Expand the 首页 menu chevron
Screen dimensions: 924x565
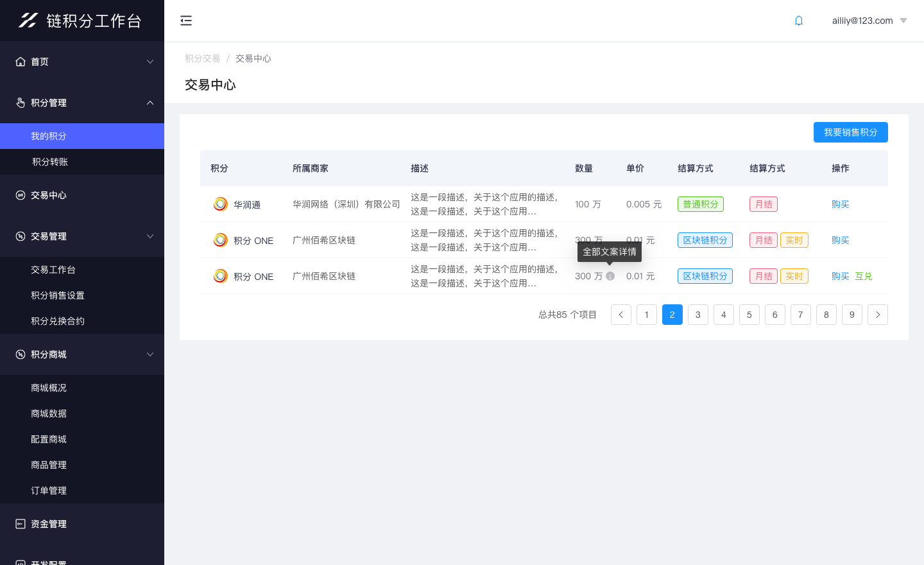150,62
